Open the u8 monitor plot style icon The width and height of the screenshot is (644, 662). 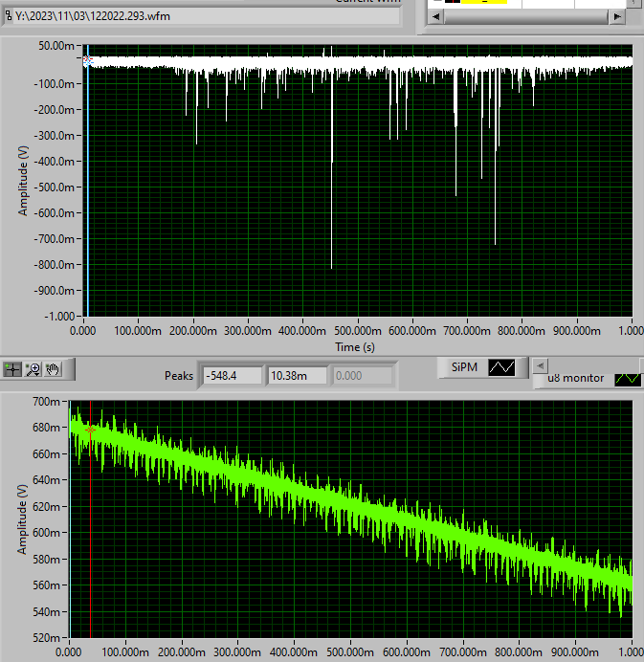[628, 379]
